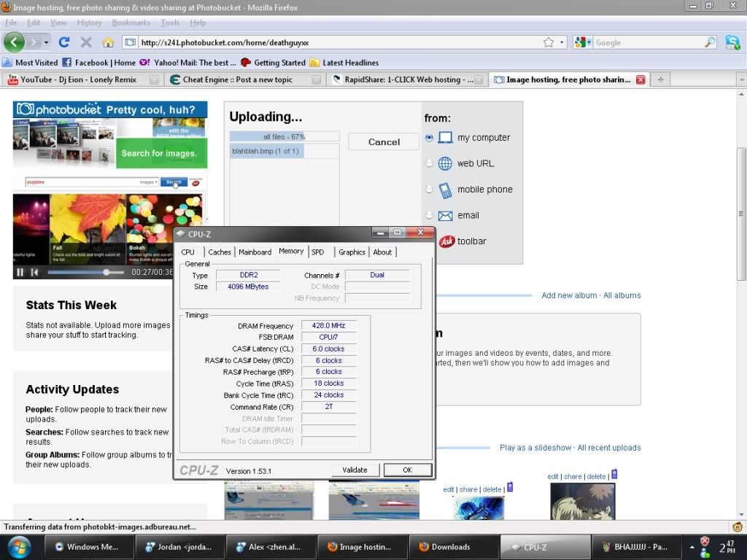Viewport: 747px width, 560px height.
Task: Select the 'email' upload option
Action: pyautogui.click(x=429, y=215)
